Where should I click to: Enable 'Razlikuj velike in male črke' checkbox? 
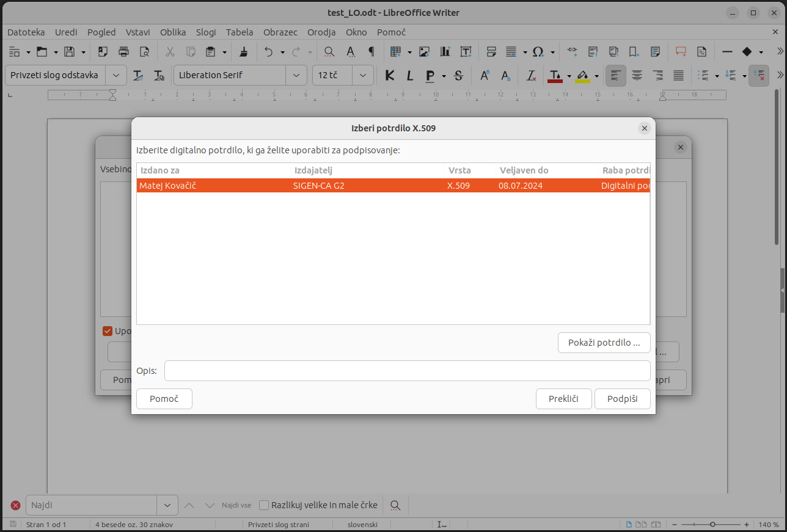pyautogui.click(x=264, y=505)
